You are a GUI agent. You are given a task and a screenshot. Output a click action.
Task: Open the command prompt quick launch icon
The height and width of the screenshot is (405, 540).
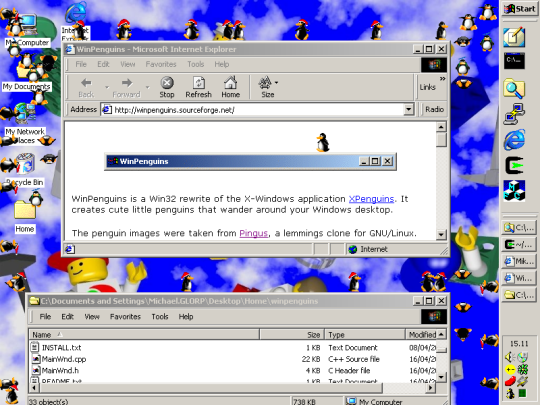click(x=514, y=61)
